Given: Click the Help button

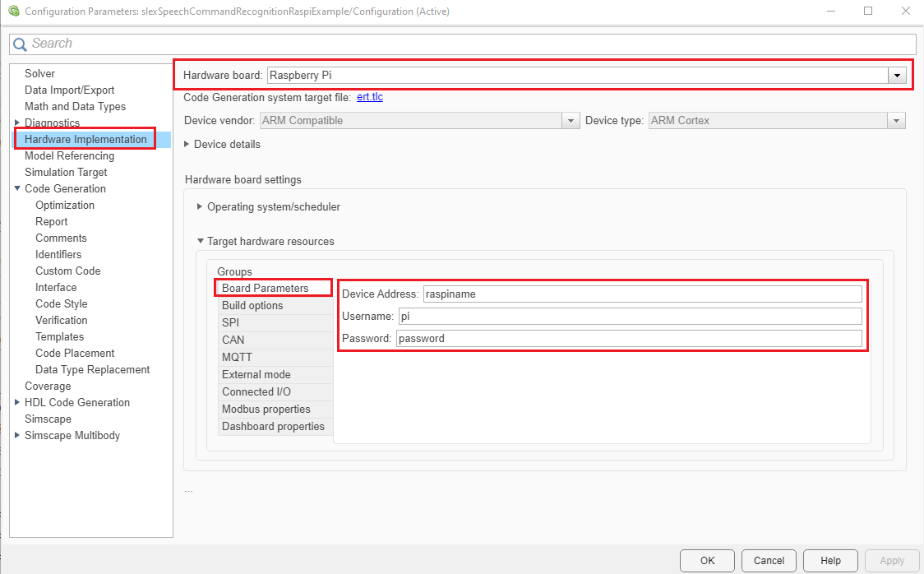Looking at the screenshot, I should point(830,561).
